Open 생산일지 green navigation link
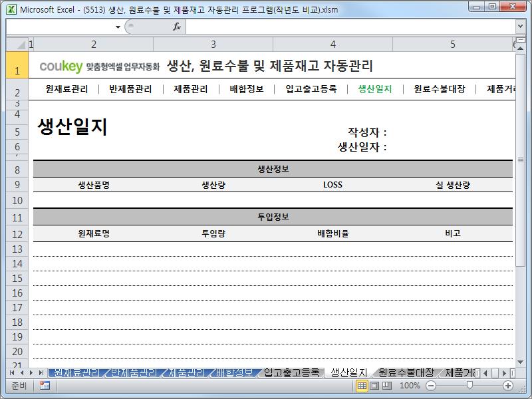 pos(375,89)
